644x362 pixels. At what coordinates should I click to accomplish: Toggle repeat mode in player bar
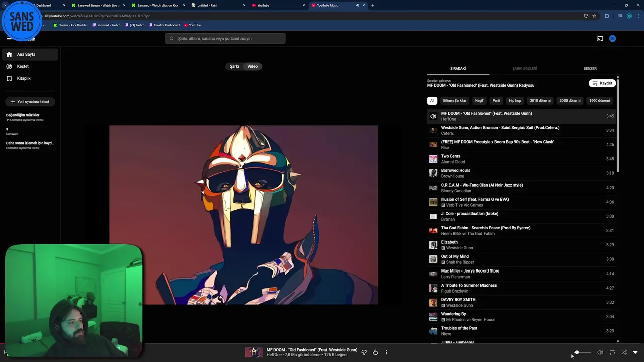(612, 352)
